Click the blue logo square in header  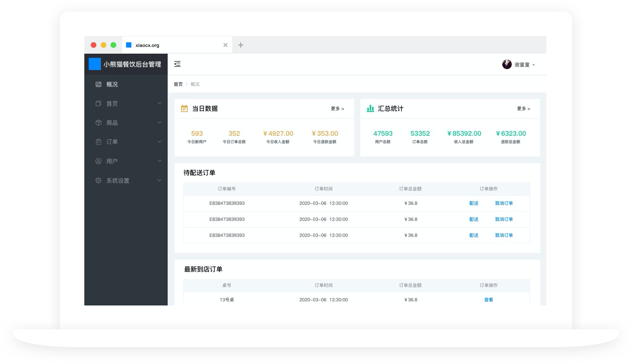click(x=95, y=64)
